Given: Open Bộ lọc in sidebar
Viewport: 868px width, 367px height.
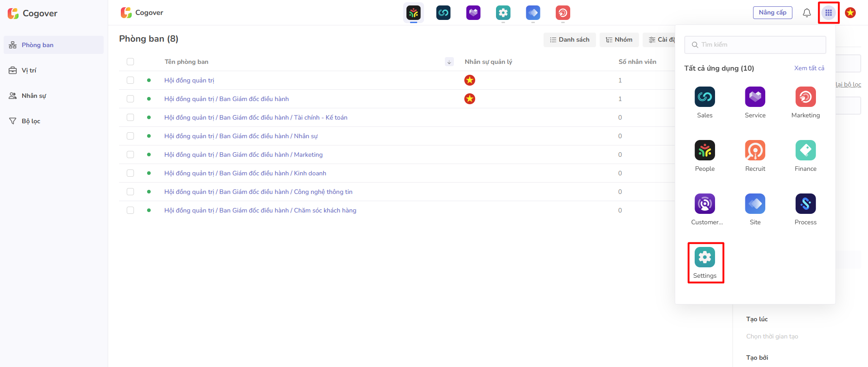Looking at the screenshot, I should [x=53, y=121].
